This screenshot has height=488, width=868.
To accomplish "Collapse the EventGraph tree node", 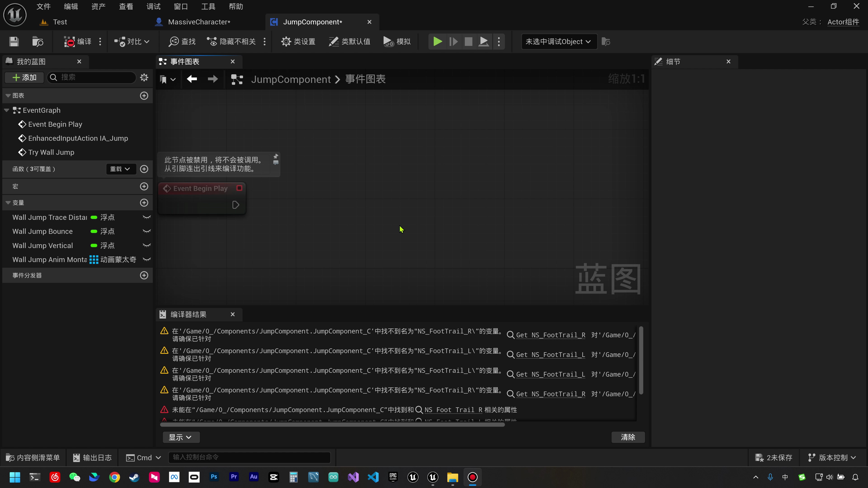I will coord(7,110).
